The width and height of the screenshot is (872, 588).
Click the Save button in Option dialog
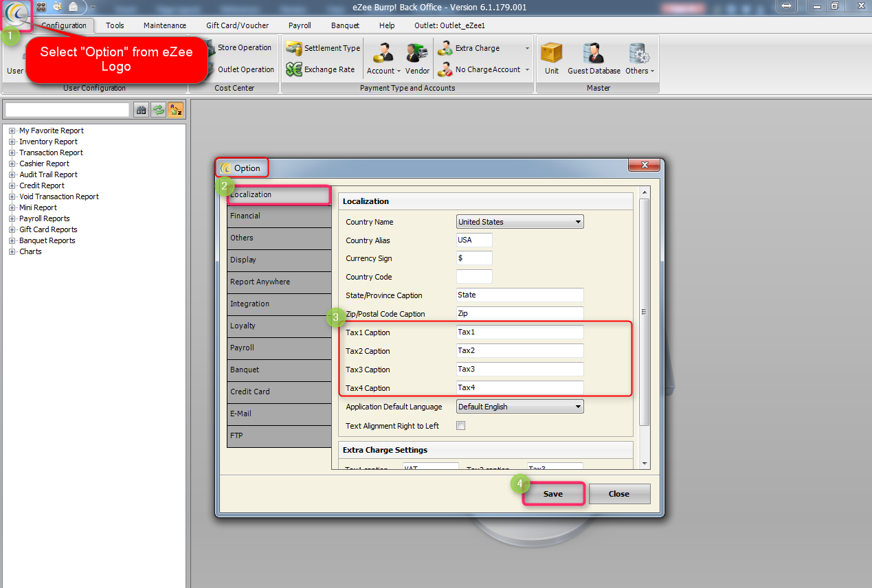[x=553, y=494]
